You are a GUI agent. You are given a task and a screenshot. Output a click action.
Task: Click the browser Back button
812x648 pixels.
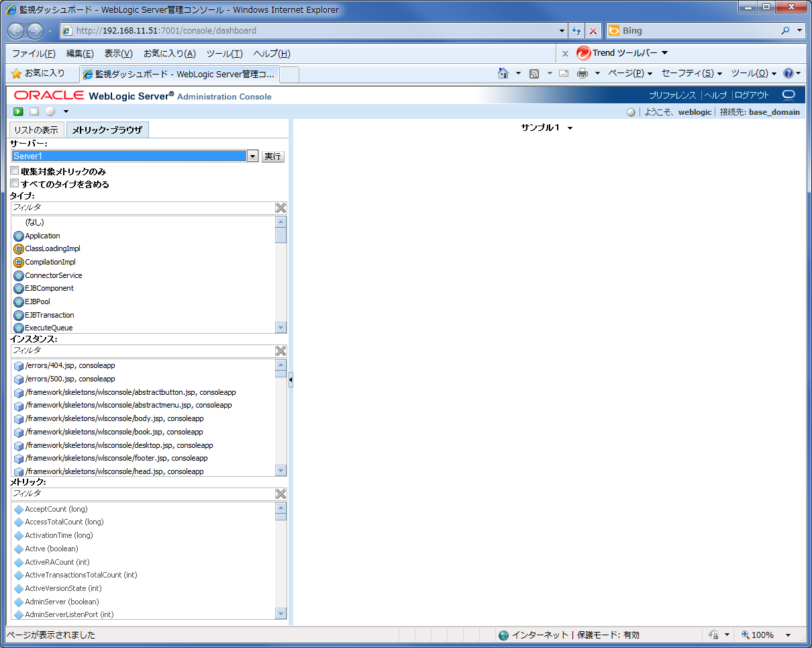point(16,31)
